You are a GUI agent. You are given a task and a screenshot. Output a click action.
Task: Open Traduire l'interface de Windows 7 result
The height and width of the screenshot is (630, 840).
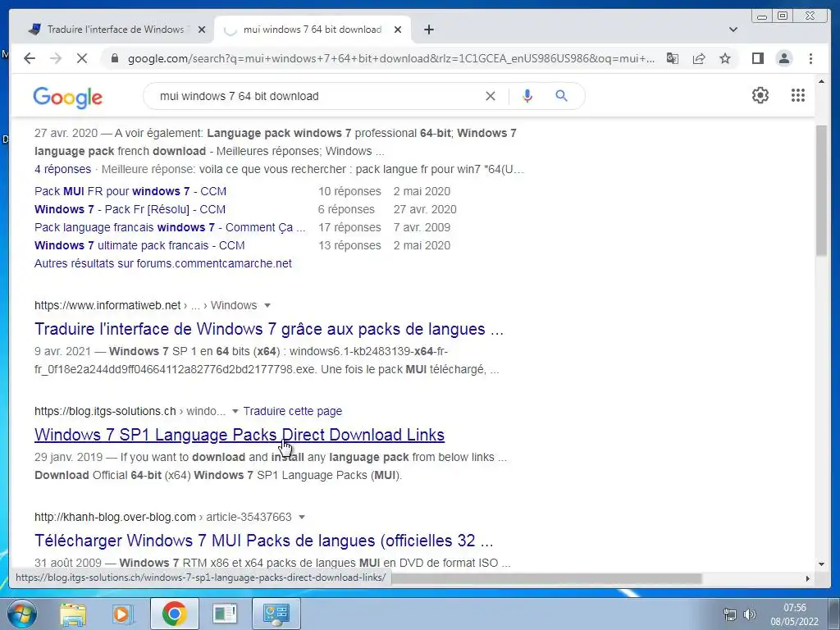(269, 329)
